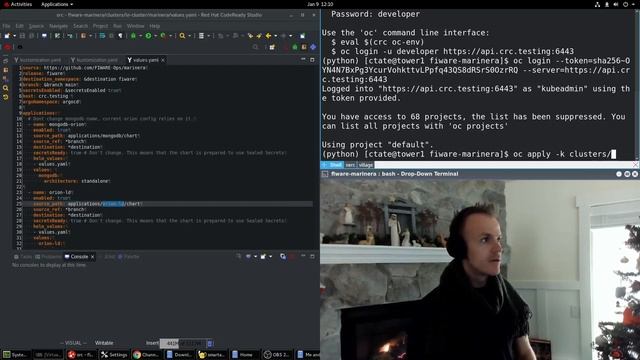
Task: Click the Open Perspective icon
Action: 272,47
